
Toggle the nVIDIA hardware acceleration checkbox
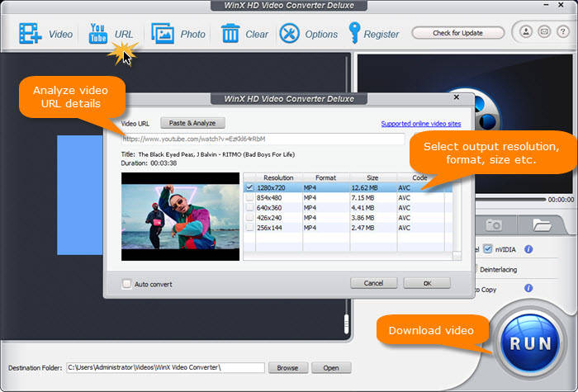coord(488,249)
